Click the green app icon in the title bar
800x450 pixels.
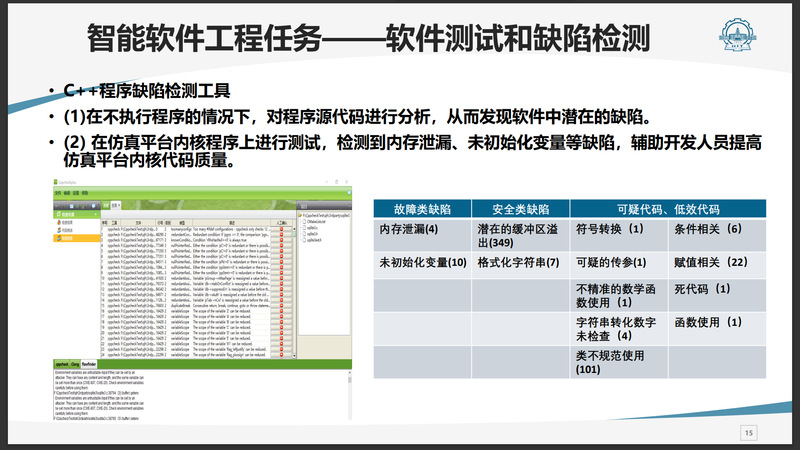pos(54,184)
